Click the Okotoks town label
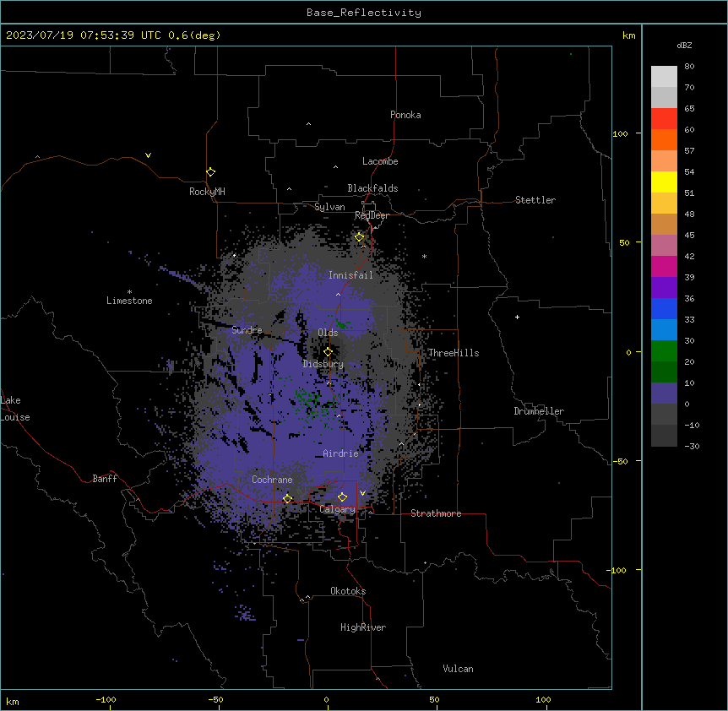 (348, 591)
